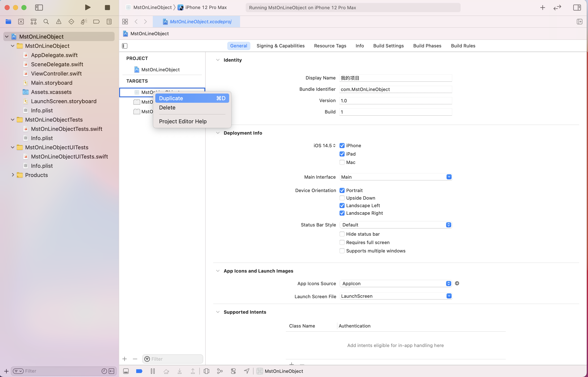Screen dimensions: 588x377
Task: Click the add target plus button
Action: point(124,359)
